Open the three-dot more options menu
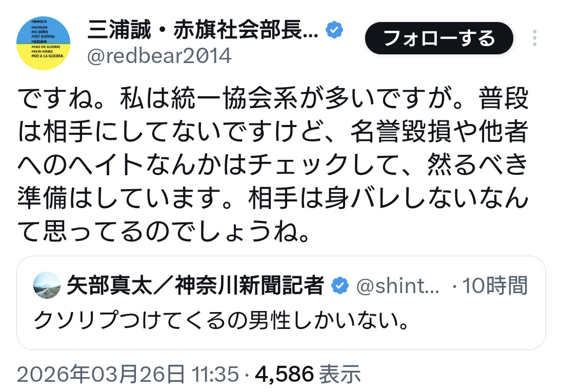Image resolution: width=562 pixels, height=392 pixels. 534,38
